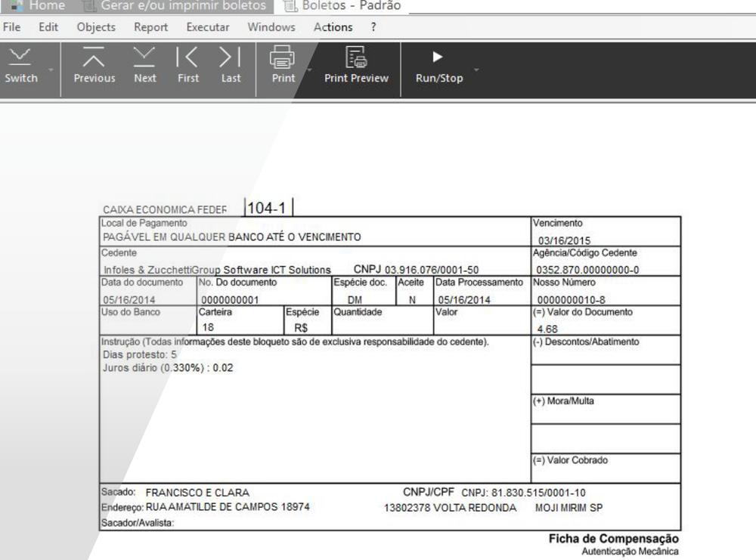This screenshot has height=560, width=756.
Task: Open the File menu
Action: (12, 27)
